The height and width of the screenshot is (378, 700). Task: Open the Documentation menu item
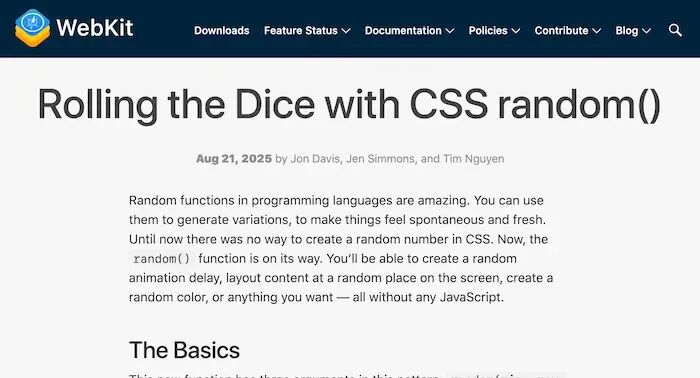pyautogui.click(x=403, y=30)
